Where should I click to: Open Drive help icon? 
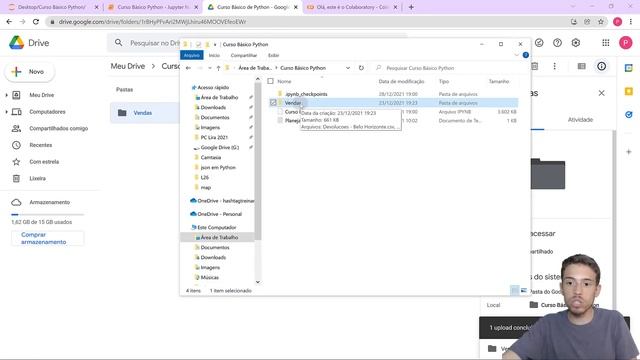tap(557, 43)
